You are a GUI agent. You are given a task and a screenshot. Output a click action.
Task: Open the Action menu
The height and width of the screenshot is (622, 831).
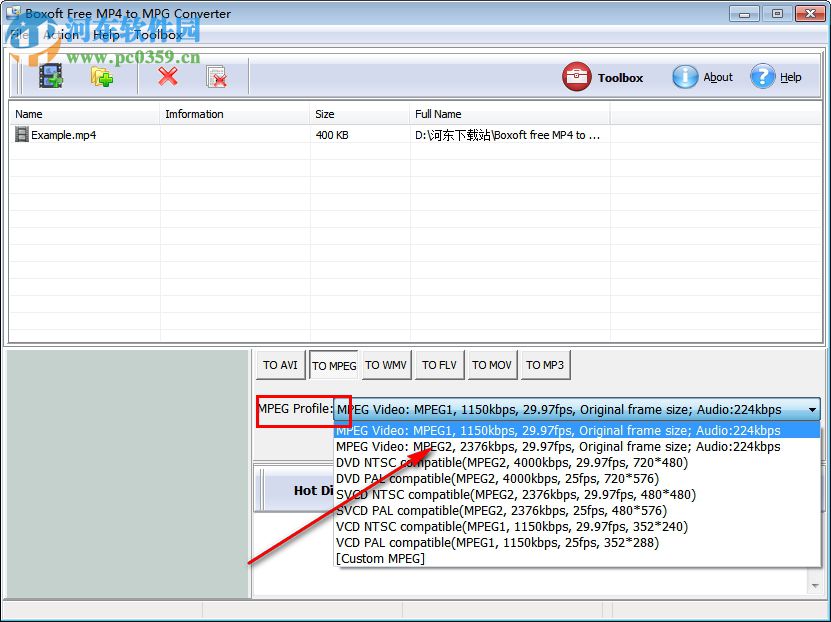tap(60, 34)
